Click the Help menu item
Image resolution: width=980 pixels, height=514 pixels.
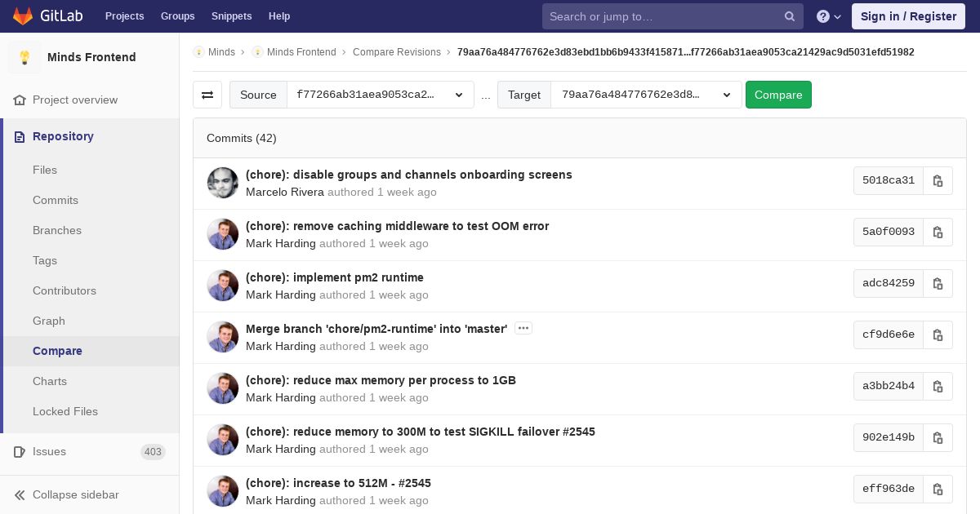tap(279, 16)
